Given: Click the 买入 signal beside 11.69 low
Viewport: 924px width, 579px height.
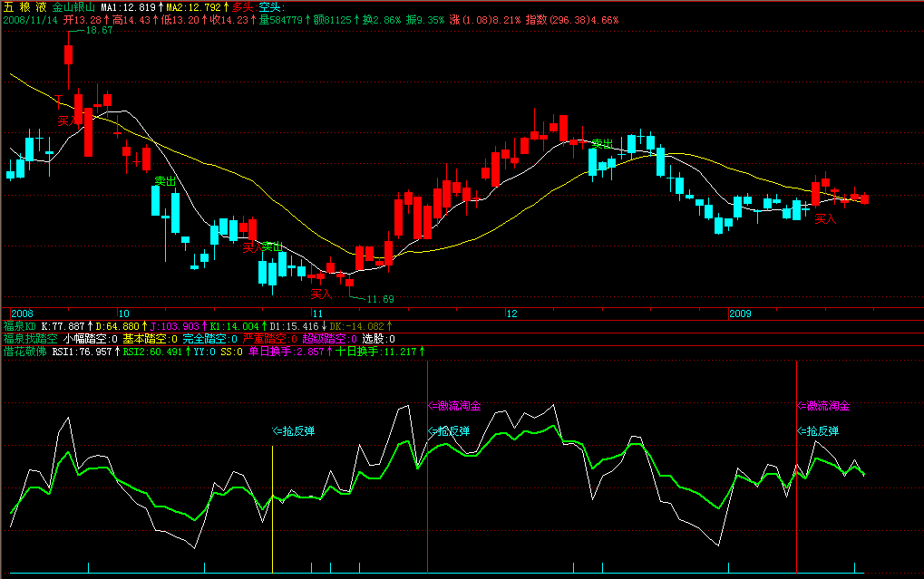Looking at the screenshot, I should pos(322,294).
